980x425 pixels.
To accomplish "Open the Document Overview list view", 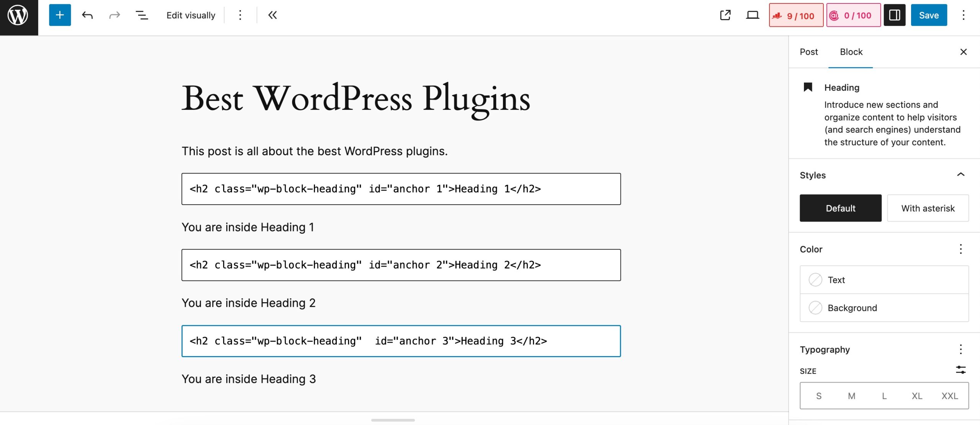I will click(142, 15).
